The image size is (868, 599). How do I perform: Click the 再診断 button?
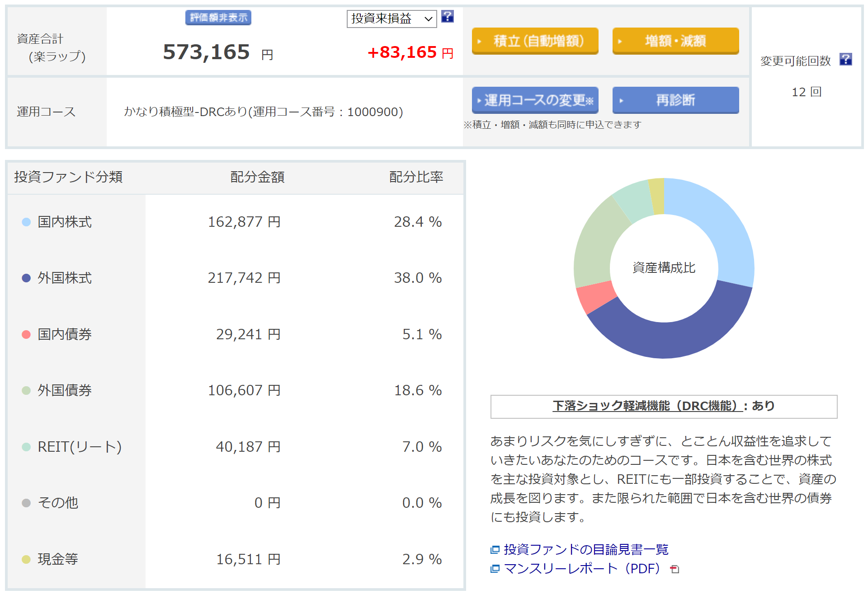675,100
